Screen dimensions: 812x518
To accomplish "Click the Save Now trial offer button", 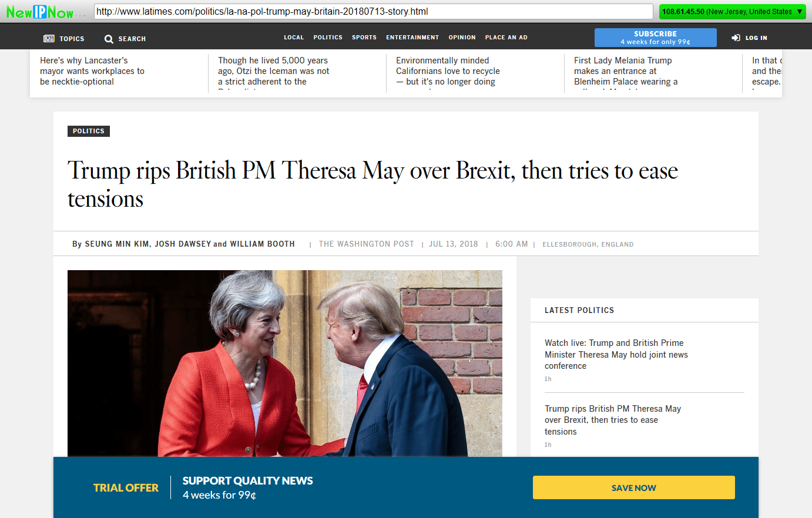I will click(x=634, y=487).
